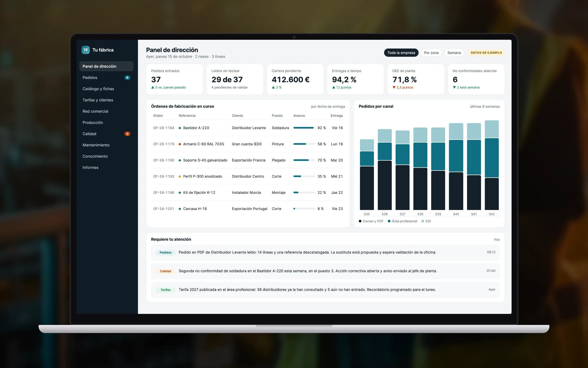Click the status dot next to Armario C-60
Image resolution: width=588 pixels, height=368 pixels.
click(x=180, y=144)
